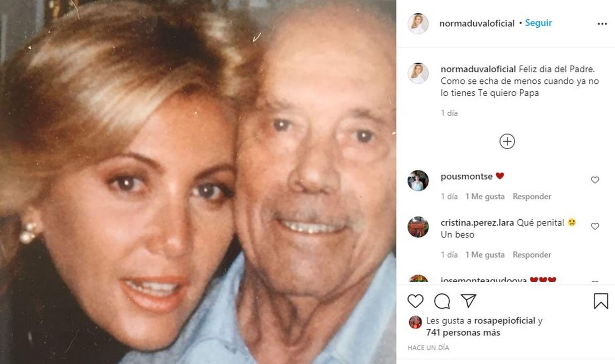
Task: View likes on pousmontse's comment
Action: [x=485, y=196]
